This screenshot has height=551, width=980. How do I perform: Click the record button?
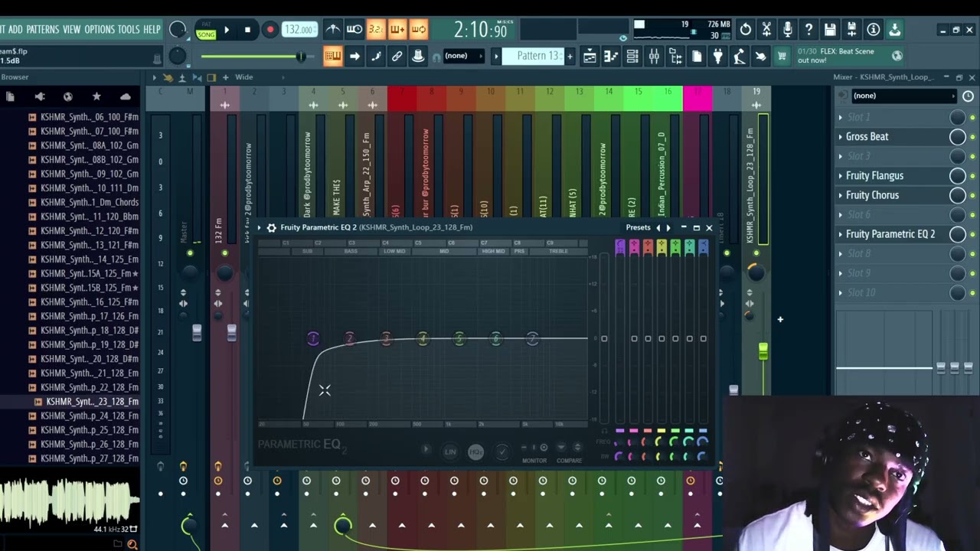[x=269, y=30]
